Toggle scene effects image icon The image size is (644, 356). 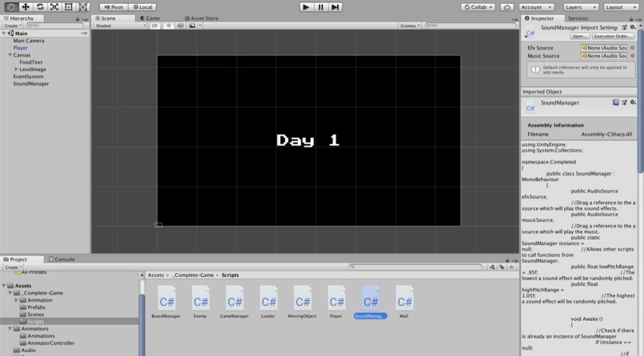193,26
